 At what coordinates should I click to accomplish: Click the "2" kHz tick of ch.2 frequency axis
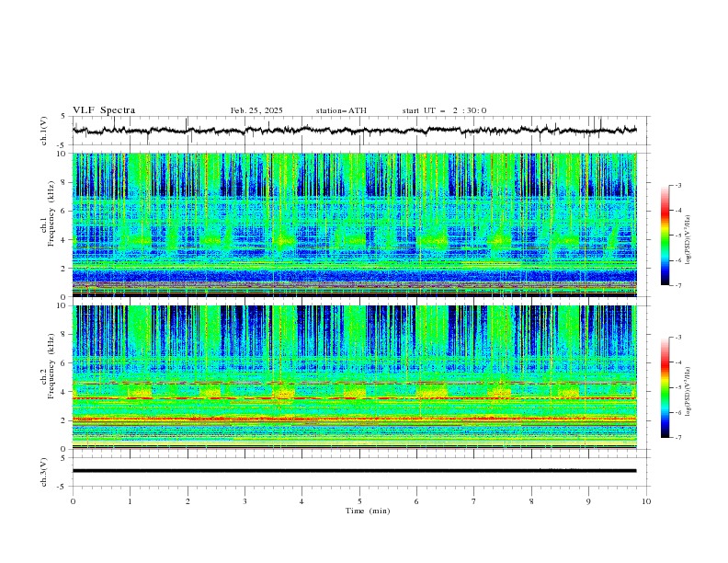(64, 420)
